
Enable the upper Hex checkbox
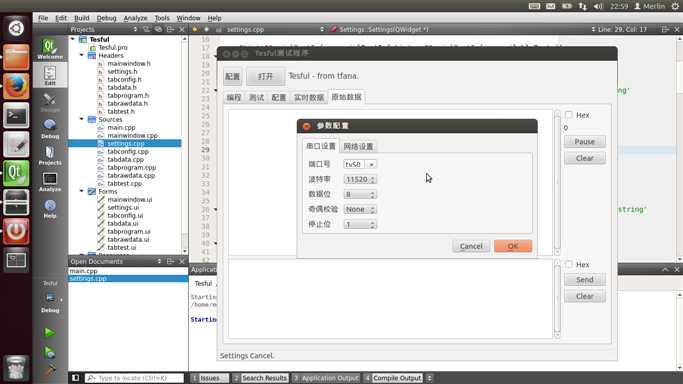568,115
